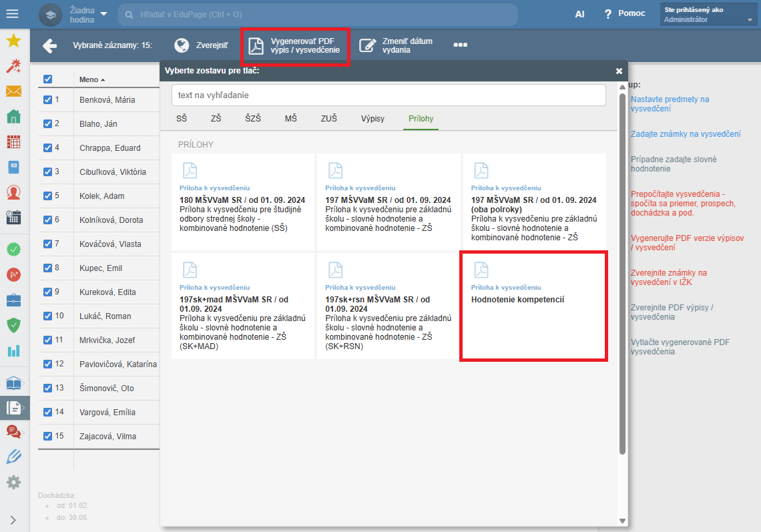Screen dimensions: 761x532
Task: Open the red calendar grid sidebar icon
Action: (x=13, y=142)
